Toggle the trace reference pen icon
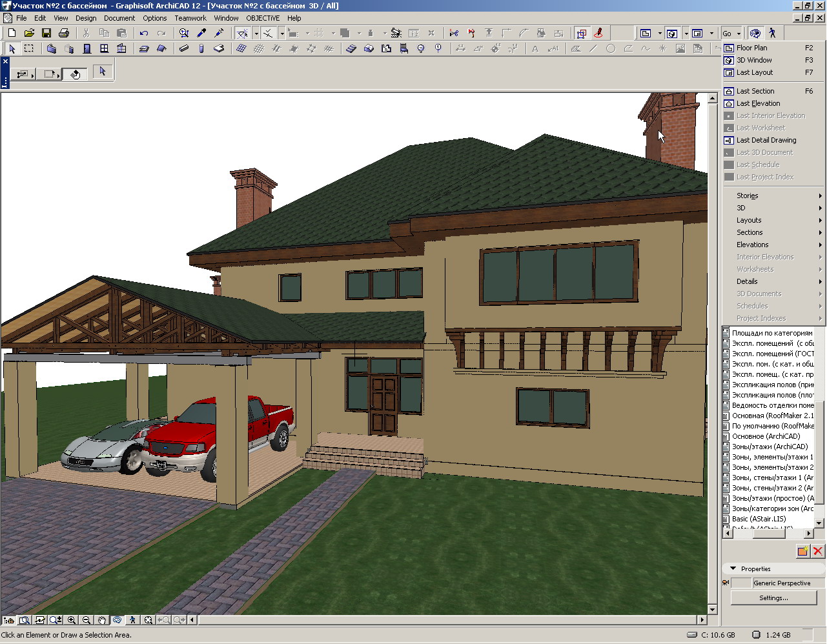 (x=598, y=33)
